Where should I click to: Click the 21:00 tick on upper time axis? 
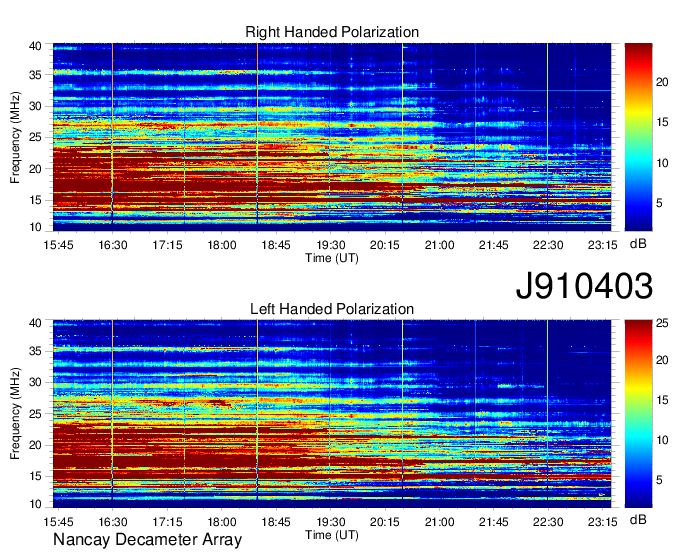coord(439,245)
